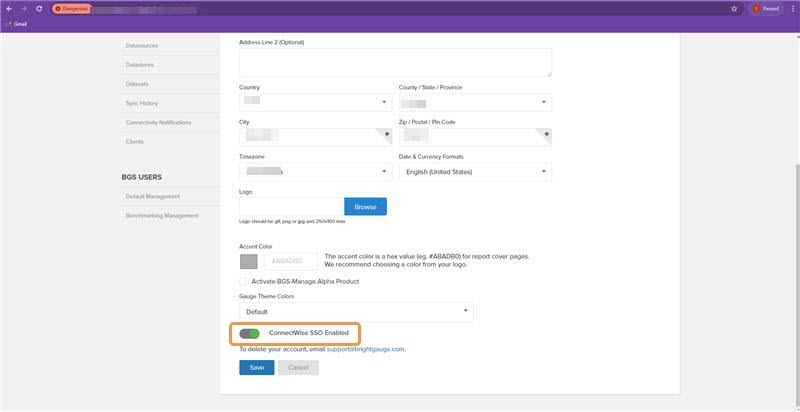The height and width of the screenshot is (412, 800).
Task: Click the support@brightgauge.com email link
Action: point(365,349)
